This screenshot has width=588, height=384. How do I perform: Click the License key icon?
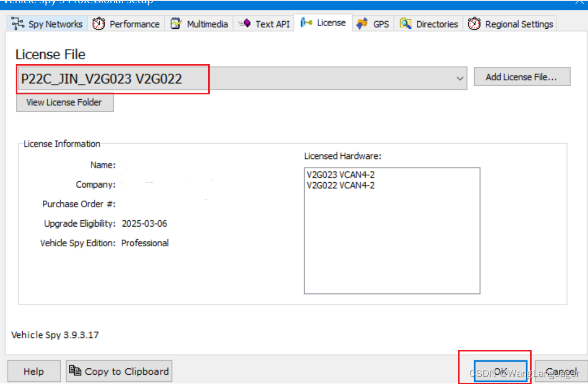[306, 23]
